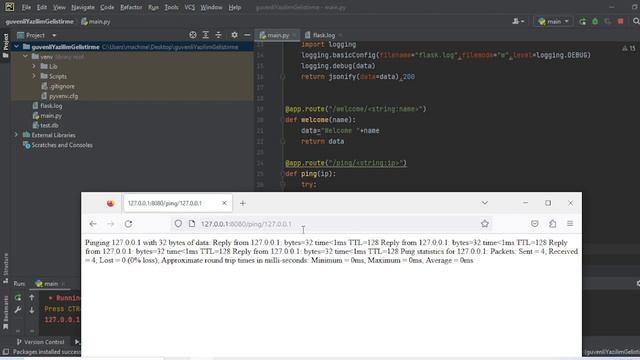Image resolution: width=640 pixels, height=360 pixels.
Task: Open the user account icon dropdown
Action: click(518, 21)
